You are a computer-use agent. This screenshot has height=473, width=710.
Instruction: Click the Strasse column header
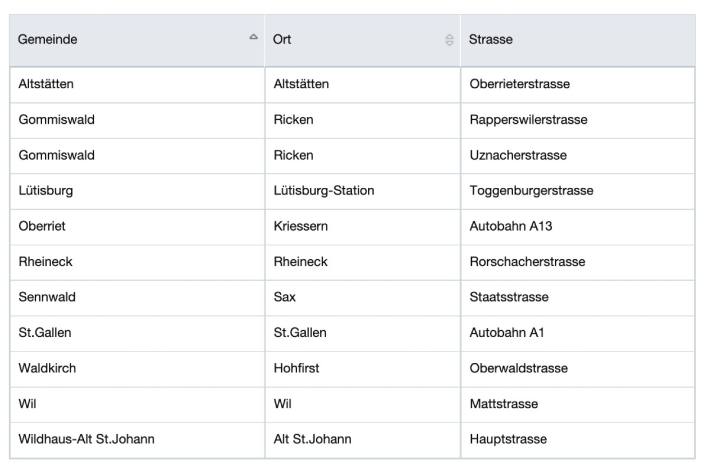pos(578,40)
